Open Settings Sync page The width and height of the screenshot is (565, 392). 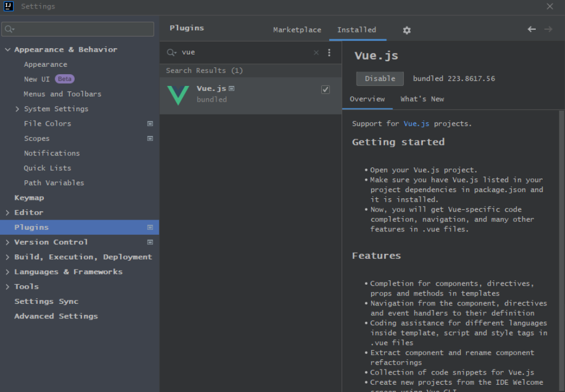[46, 301]
